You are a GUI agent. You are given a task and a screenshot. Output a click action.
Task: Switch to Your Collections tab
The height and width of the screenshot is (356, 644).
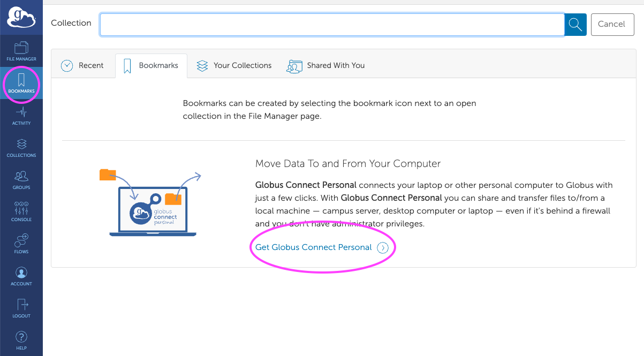(234, 65)
